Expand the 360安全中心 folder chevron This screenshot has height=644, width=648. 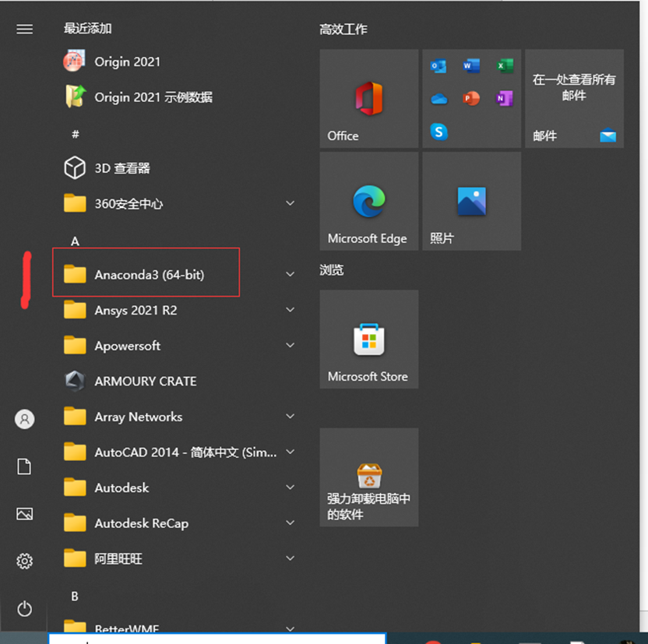point(290,203)
